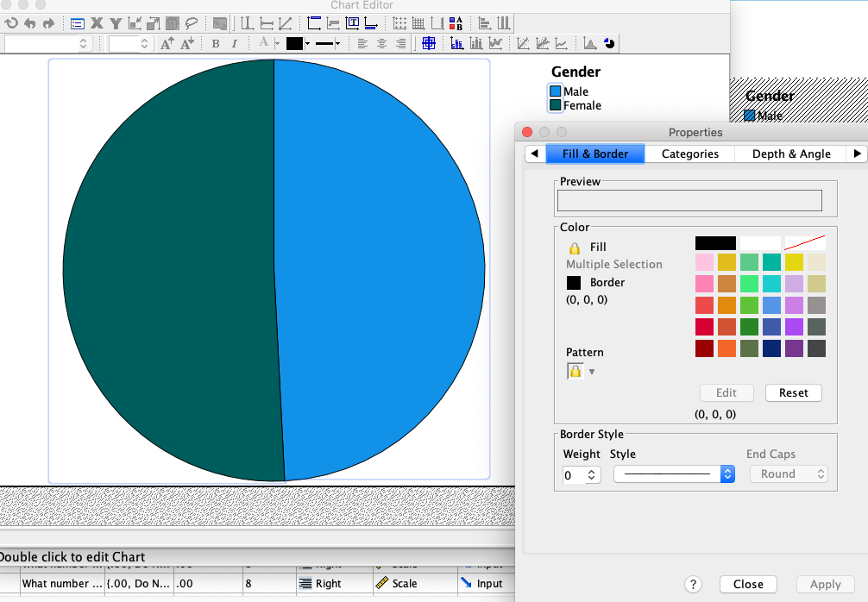This screenshot has height=602, width=868.
Task: Pick the yellow color swatch
Action: 794,261
